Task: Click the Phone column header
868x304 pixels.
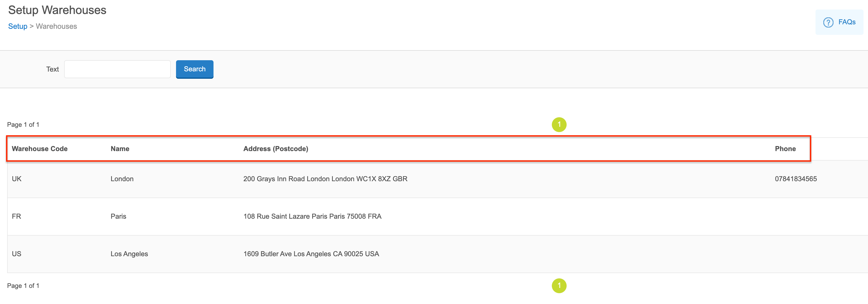Action: point(785,149)
